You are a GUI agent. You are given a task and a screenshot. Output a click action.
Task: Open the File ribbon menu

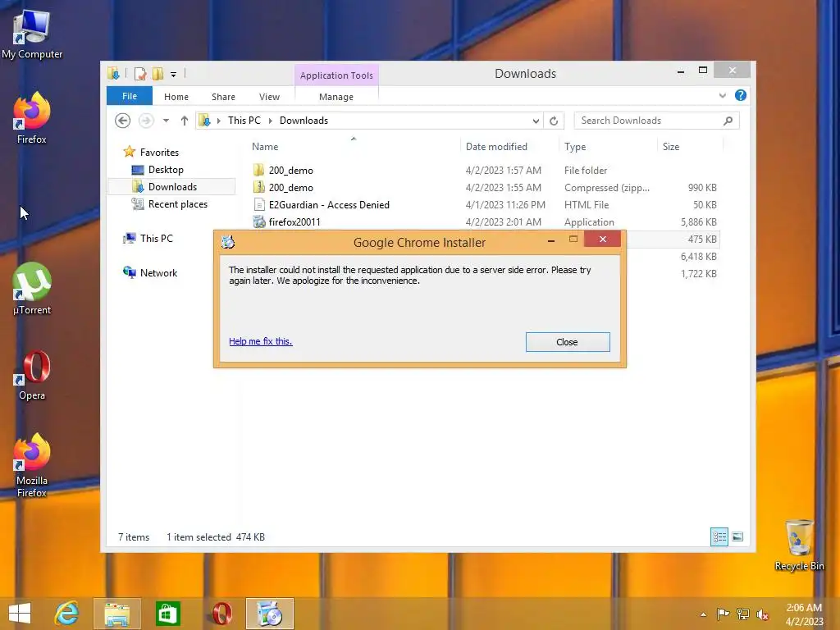129,96
